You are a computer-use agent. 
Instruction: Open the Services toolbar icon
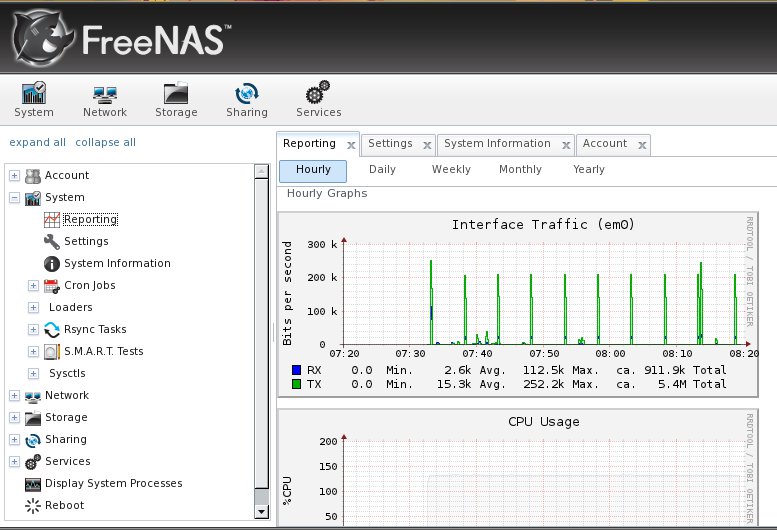pos(318,100)
